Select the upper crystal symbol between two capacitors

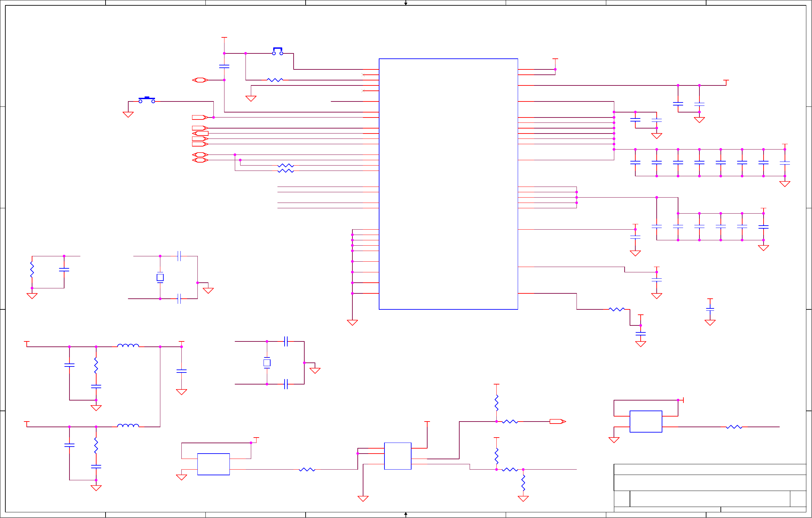pos(160,277)
